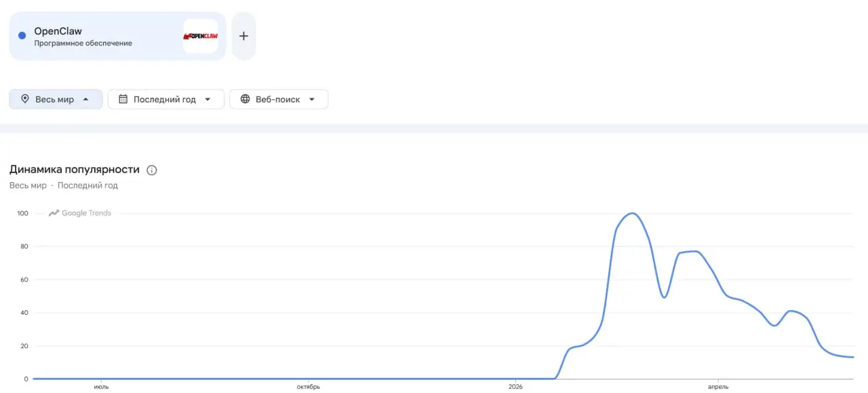This screenshot has height=393, width=868.
Task: Click the calendar icon in date filter
Action: pyautogui.click(x=123, y=99)
